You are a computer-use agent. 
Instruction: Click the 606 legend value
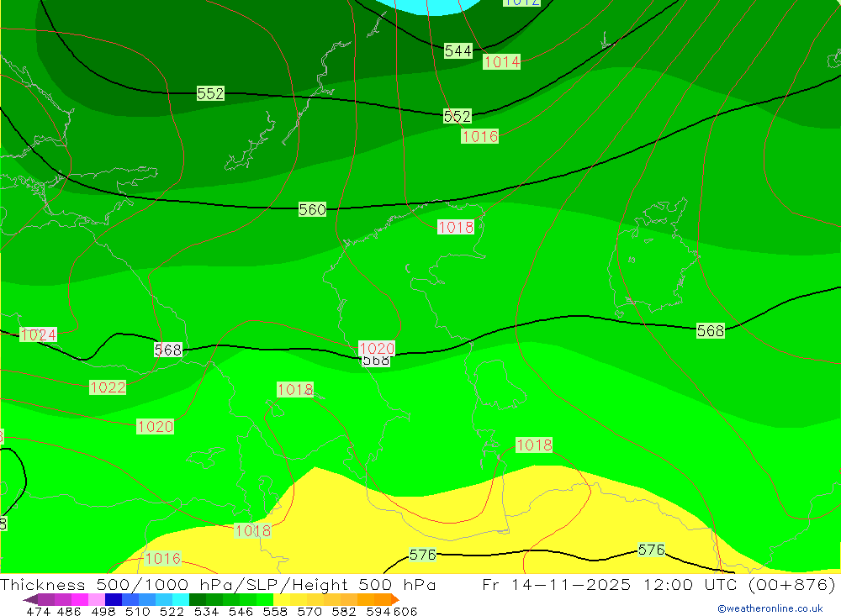click(x=405, y=611)
